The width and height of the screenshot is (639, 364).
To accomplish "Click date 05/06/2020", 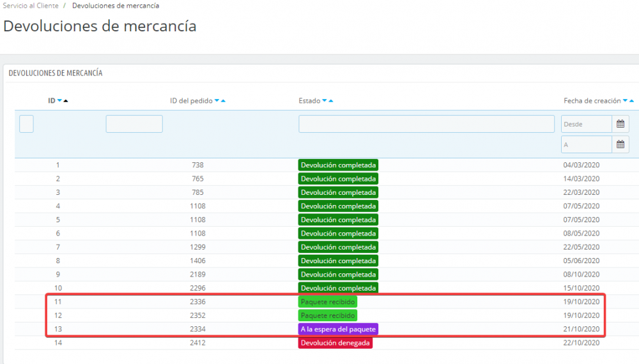I will (x=581, y=261).
